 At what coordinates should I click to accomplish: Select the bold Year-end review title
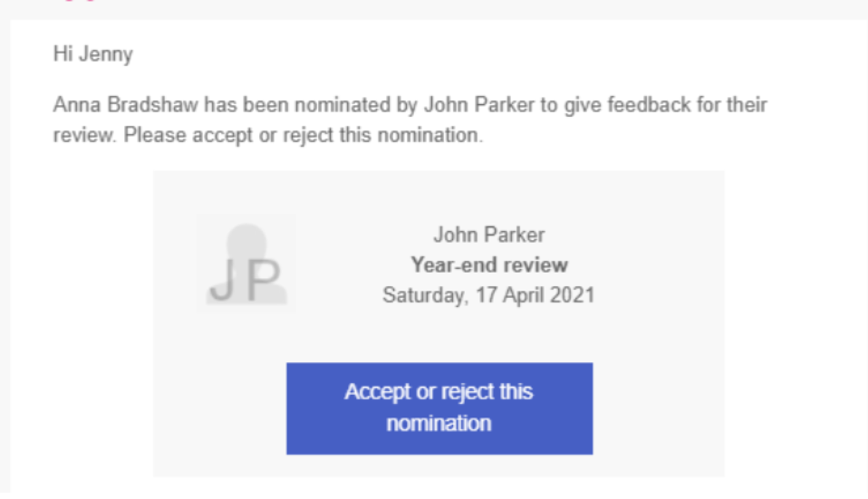point(488,265)
